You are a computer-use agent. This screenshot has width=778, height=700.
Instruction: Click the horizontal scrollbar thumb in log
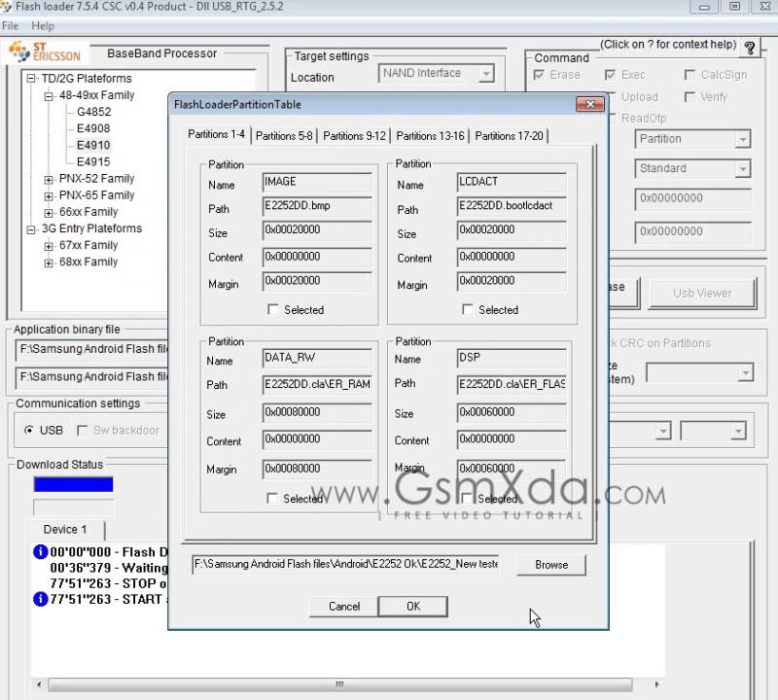339,684
